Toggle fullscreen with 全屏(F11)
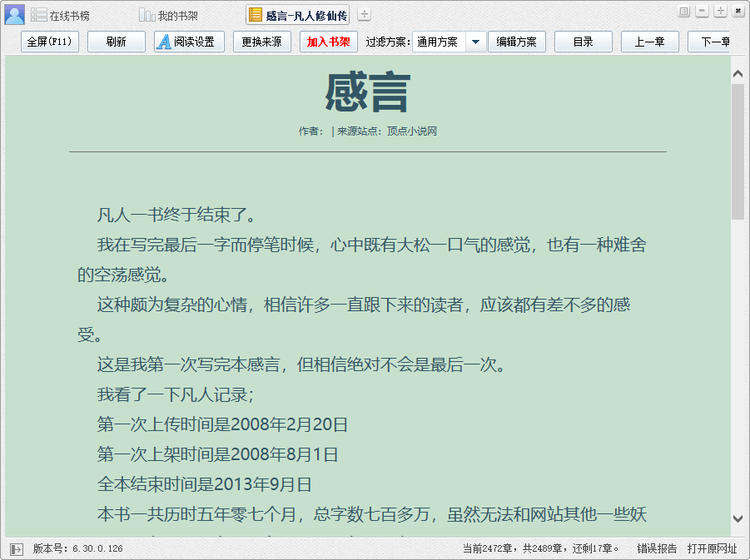The height and width of the screenshot is (560, 750). click(50, 42)
